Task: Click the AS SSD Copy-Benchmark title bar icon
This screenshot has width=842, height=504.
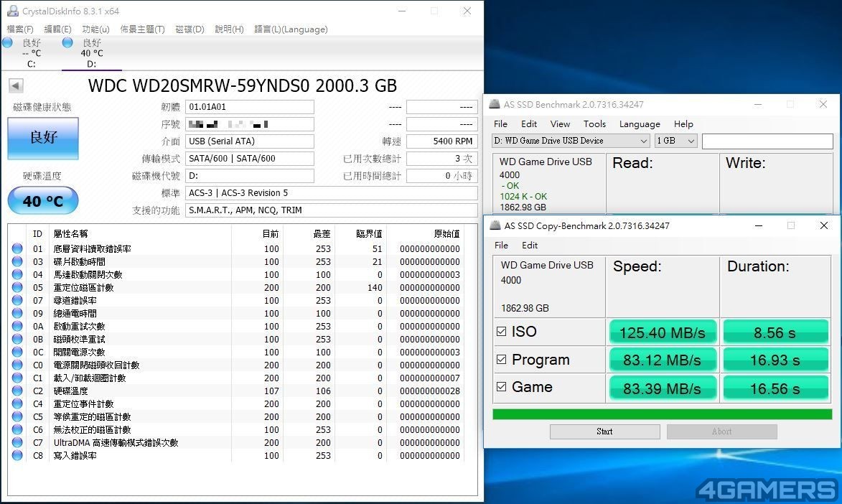Action: tap(495, 225)
